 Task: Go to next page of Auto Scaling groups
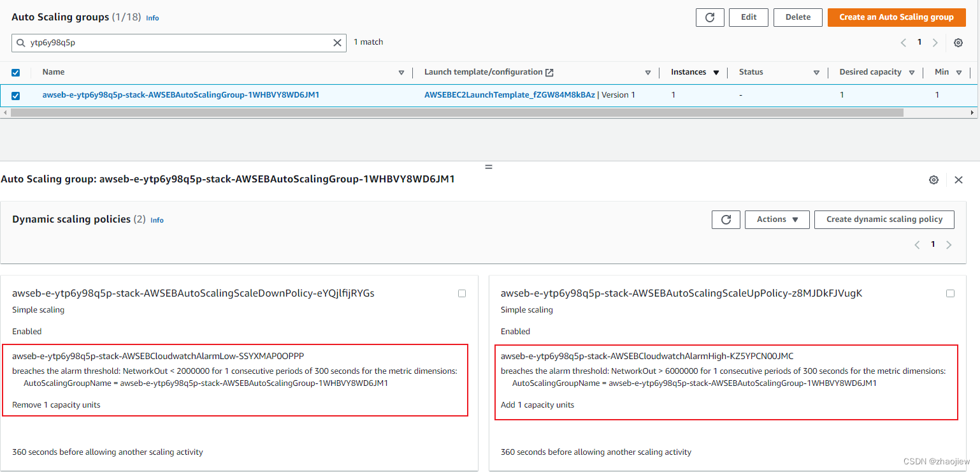click(935, 43)
